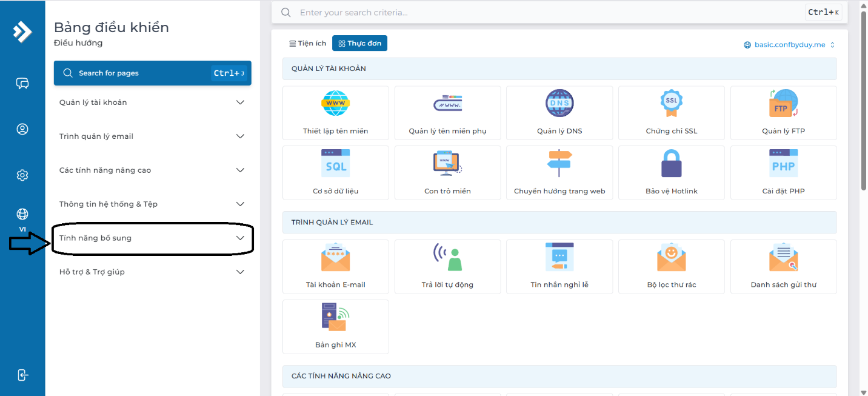Expand Quản lý tài khoản section
The image size is (868, 396).
coord(152,102)
